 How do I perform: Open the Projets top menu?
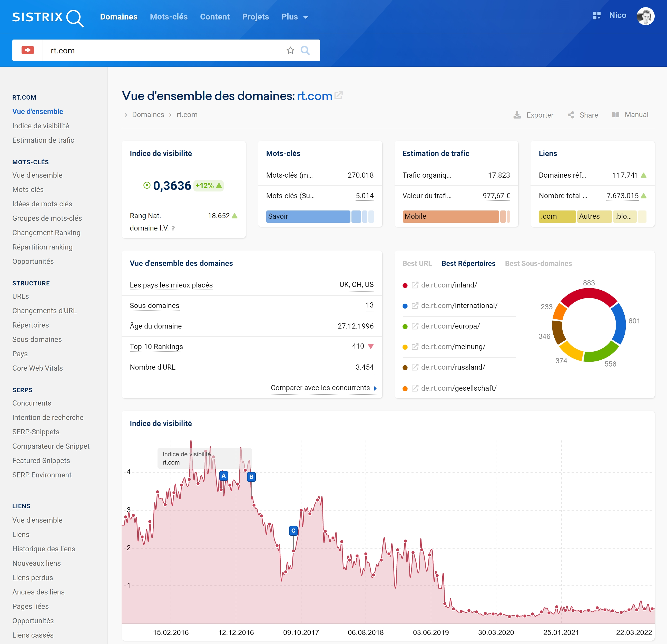[256, 17]
